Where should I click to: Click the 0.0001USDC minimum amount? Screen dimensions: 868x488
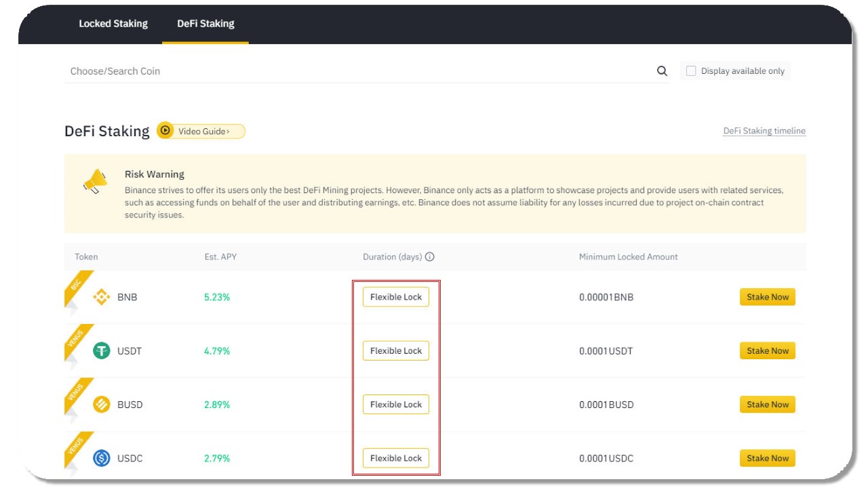click(x=606, y=458)
